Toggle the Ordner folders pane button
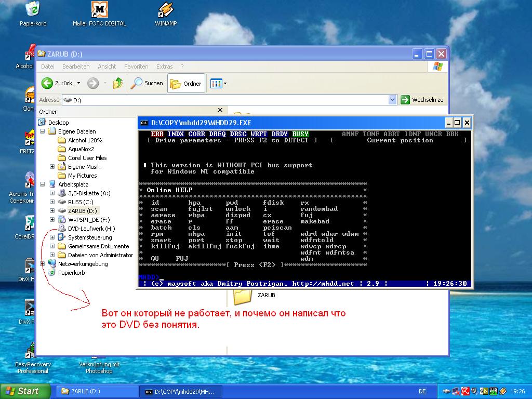532x399 pixels. [186, 83]
